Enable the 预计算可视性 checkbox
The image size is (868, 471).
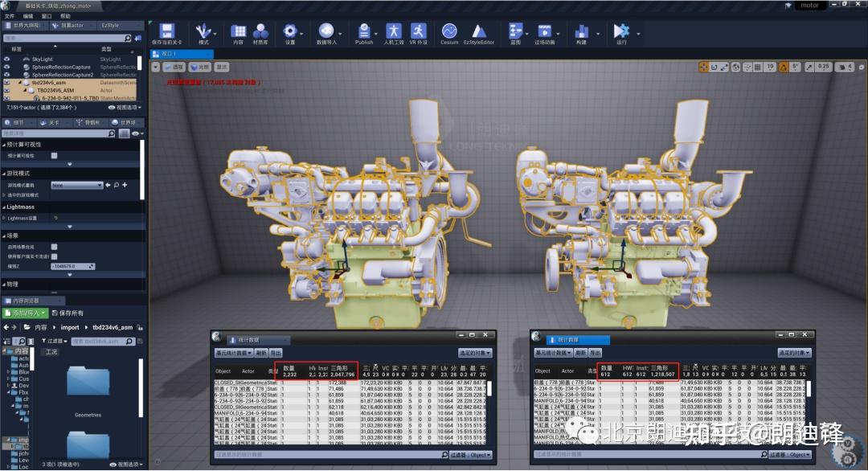55,156
